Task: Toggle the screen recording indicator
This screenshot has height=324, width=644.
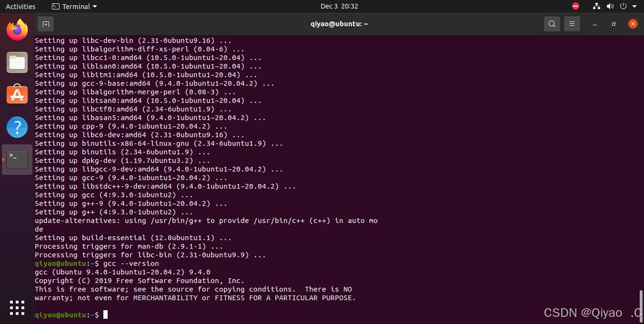Action: pyautogui.click(x=575, y=6)
